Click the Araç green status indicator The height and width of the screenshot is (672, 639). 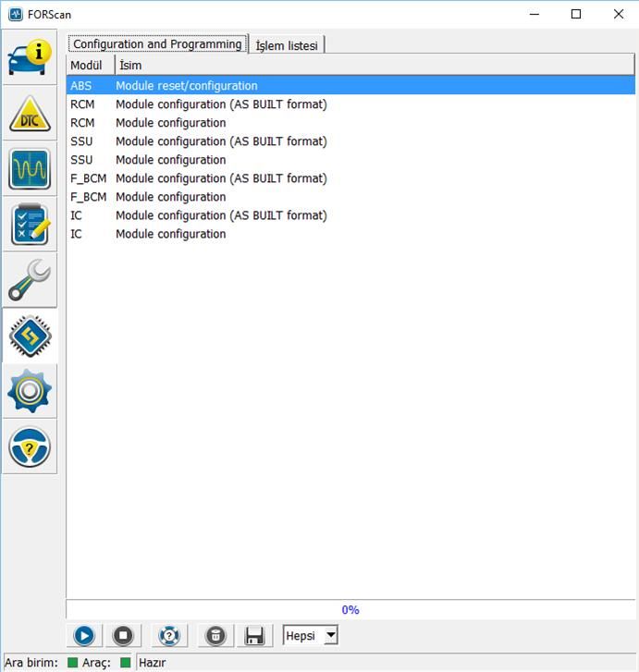click(125, 663)
